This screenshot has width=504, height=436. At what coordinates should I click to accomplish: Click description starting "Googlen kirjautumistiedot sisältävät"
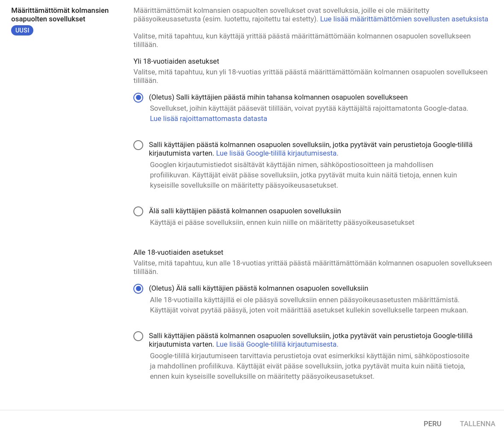click(x=303, y=175)
